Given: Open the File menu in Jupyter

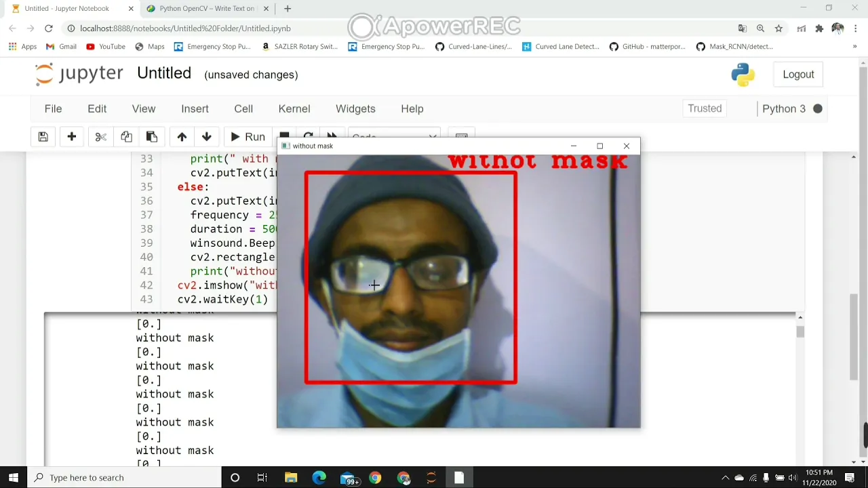Looking at the screenshot, I should 53,108.
